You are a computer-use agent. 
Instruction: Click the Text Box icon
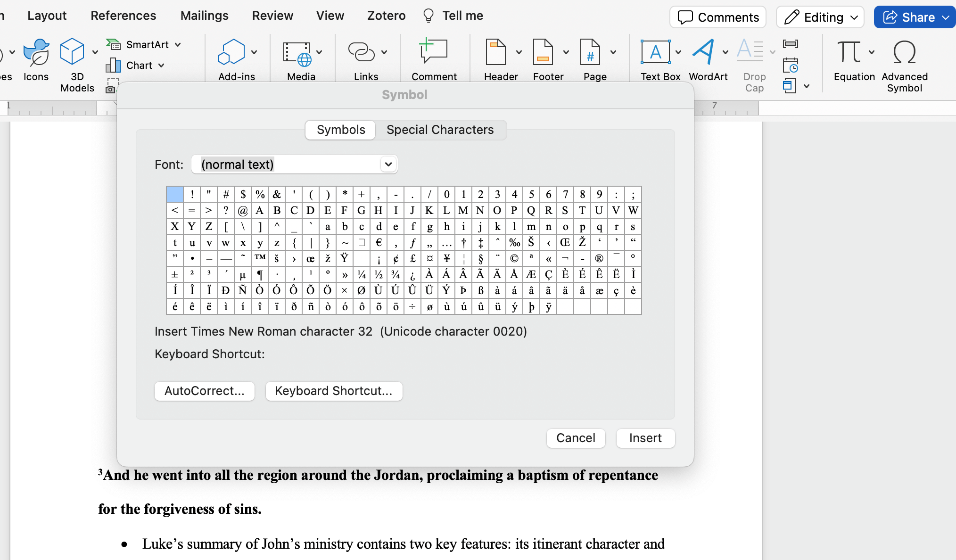(x=655, y=52)
